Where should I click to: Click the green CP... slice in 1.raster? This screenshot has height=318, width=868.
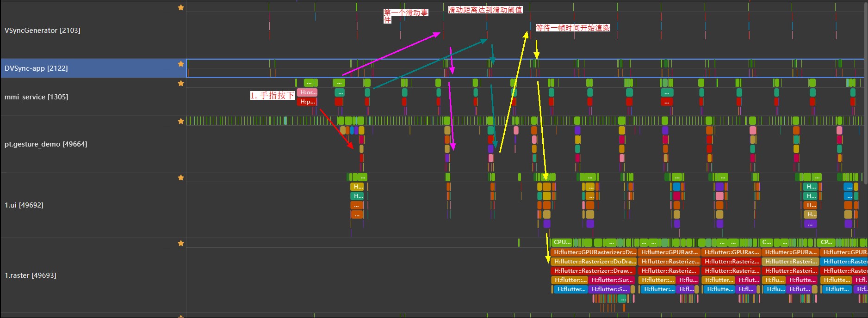coord(826,242)
